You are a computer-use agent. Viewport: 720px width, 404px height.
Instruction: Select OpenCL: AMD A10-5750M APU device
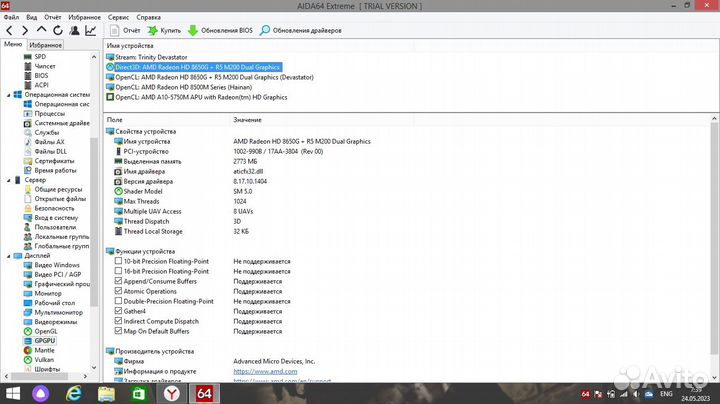[201, 97]
